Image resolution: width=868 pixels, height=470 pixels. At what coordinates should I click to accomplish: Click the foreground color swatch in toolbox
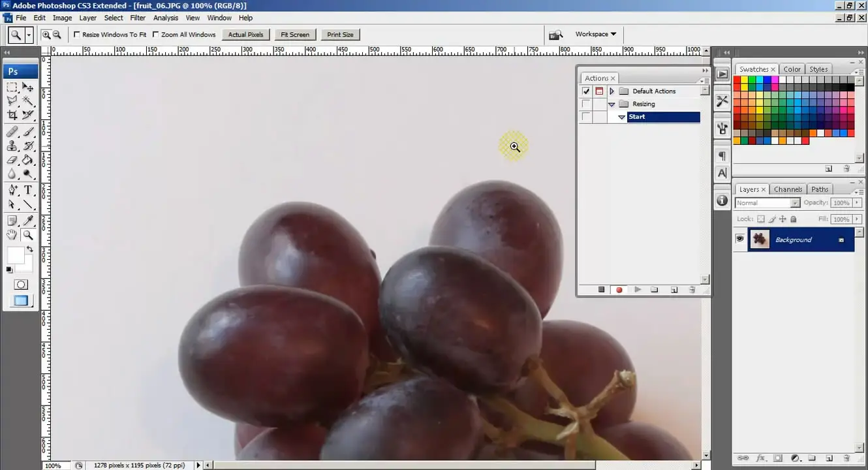click(x=15, y=255)
